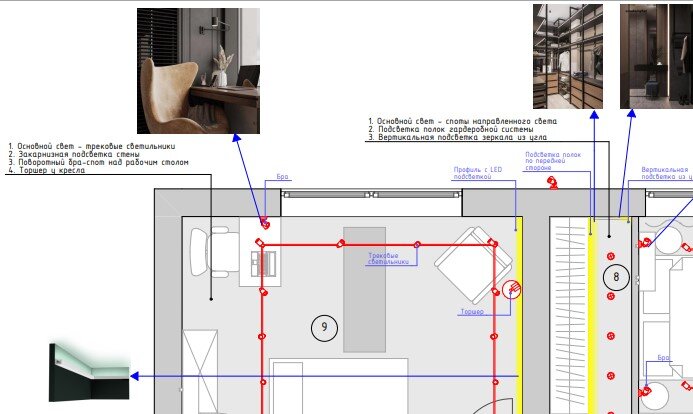Screen dimensions: 693x414
Task: Select the cornice lighting profile image
Action: point(90,372)
